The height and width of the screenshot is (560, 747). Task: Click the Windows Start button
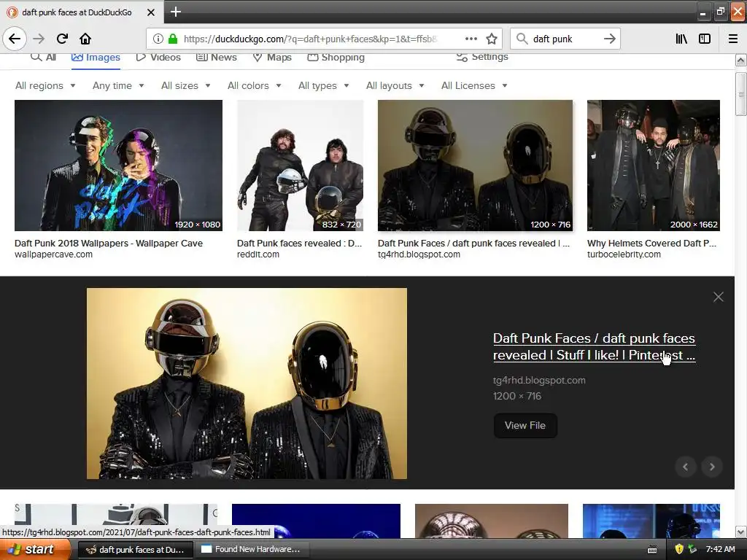click(x=35, y=550)
